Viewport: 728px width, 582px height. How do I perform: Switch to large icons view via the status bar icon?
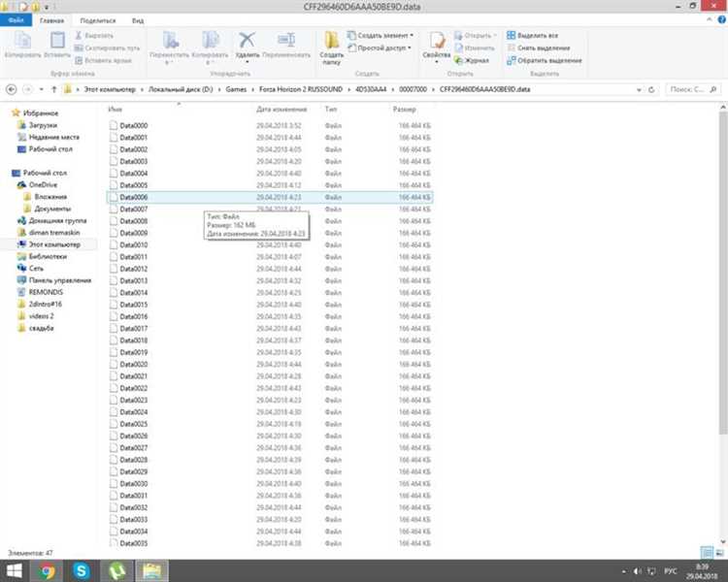(x=719, y=552)
